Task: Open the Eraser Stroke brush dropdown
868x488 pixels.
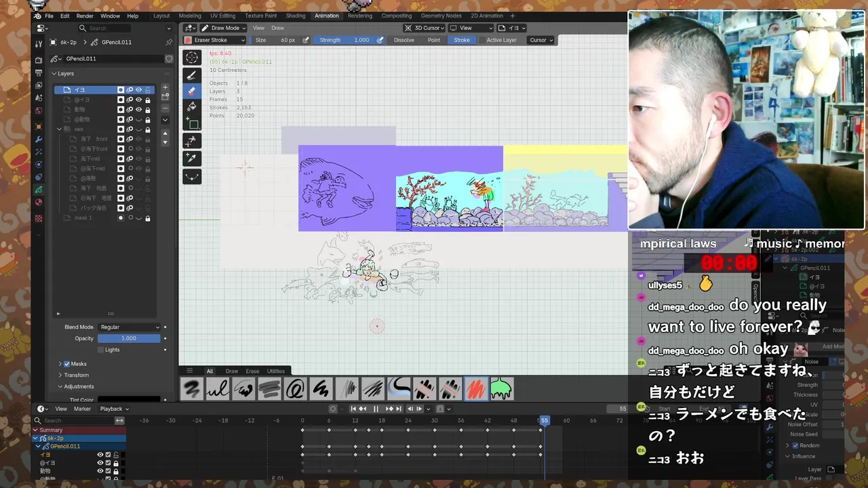Action: 216,40
